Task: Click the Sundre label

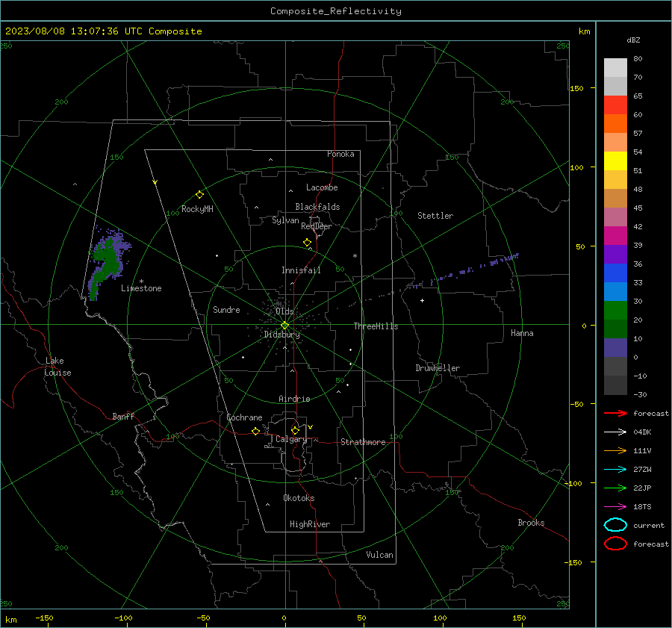Action: pyautogui.click(x=226, y=309)
